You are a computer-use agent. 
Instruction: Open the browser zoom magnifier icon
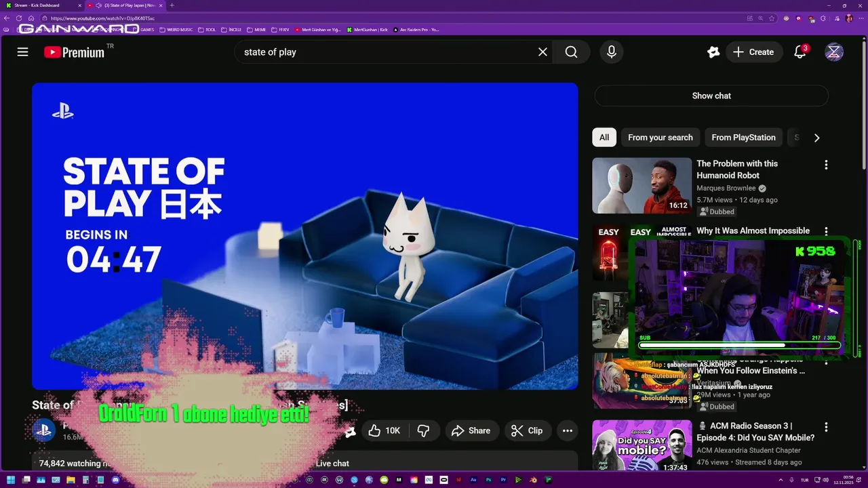(761, 18)
